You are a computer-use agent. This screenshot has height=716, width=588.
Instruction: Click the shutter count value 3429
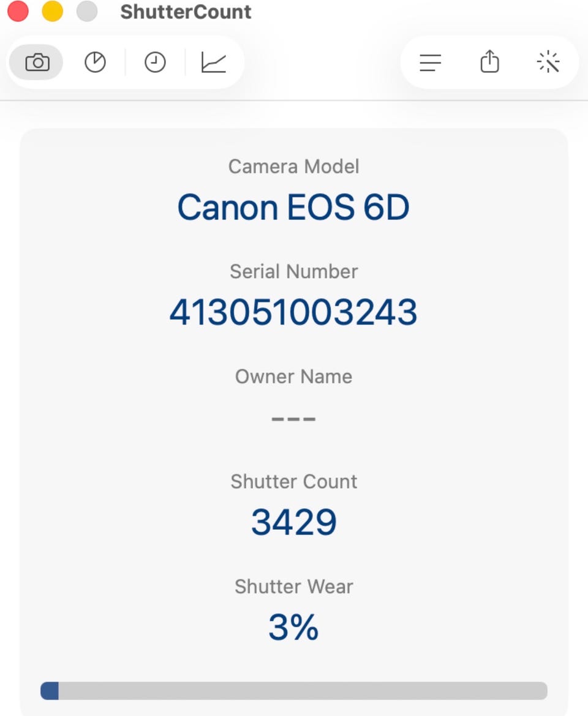coord(293,522)
